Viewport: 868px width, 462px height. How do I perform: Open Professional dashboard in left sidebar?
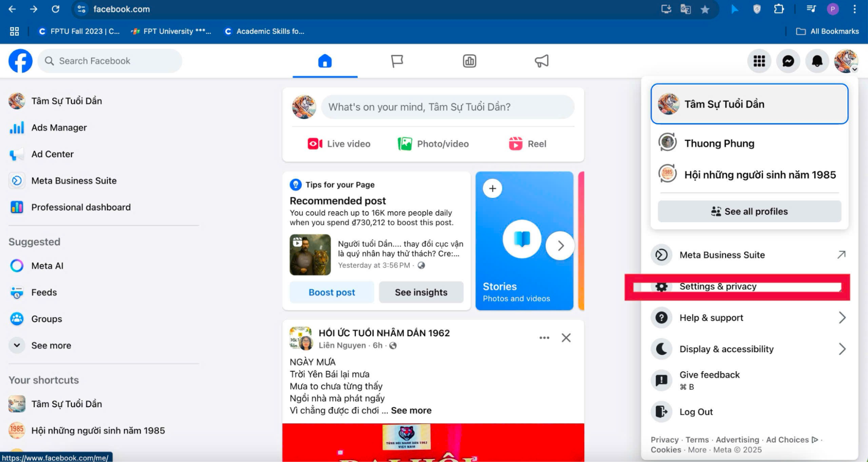103,207
